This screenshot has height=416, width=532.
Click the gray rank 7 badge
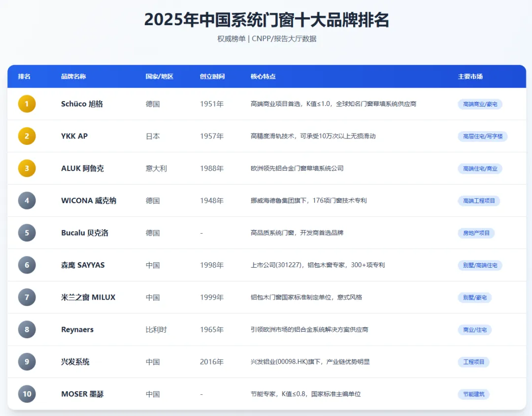click(x=27, y=298)
